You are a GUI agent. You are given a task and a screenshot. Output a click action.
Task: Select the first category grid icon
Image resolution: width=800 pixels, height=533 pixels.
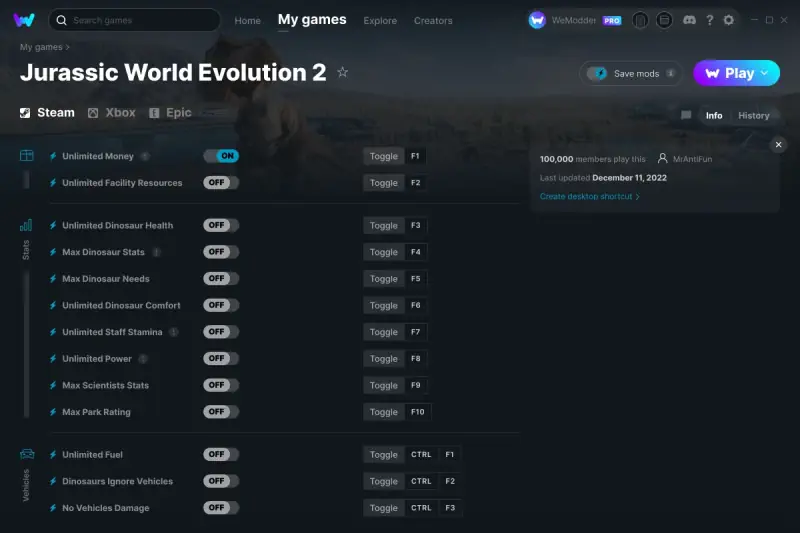(27, 156)
